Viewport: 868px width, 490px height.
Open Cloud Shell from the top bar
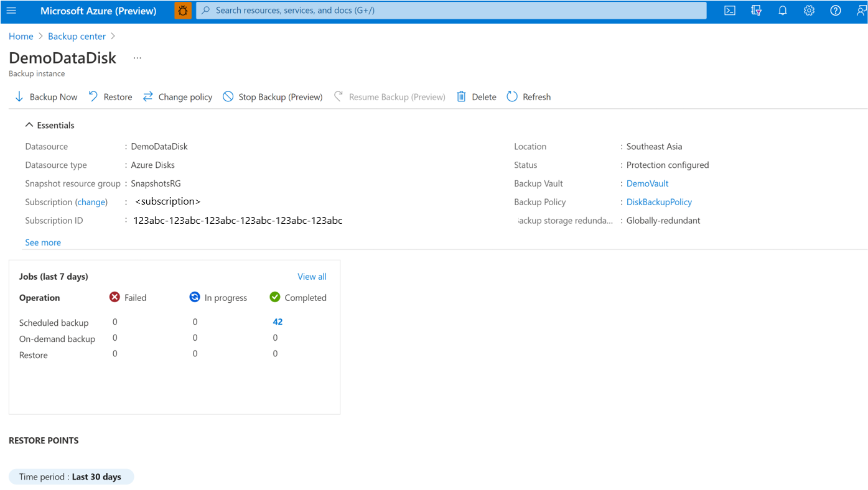(x=729, y=10)
